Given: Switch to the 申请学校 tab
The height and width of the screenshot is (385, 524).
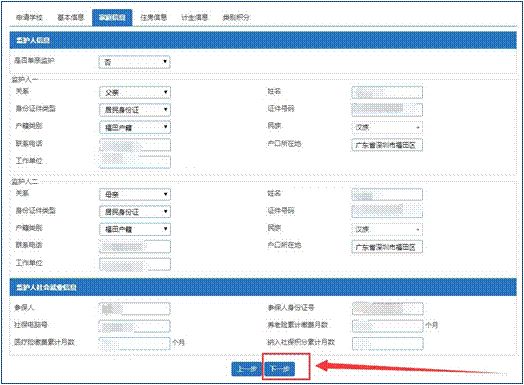Looking at the screenshot, I should coord(29,17).
